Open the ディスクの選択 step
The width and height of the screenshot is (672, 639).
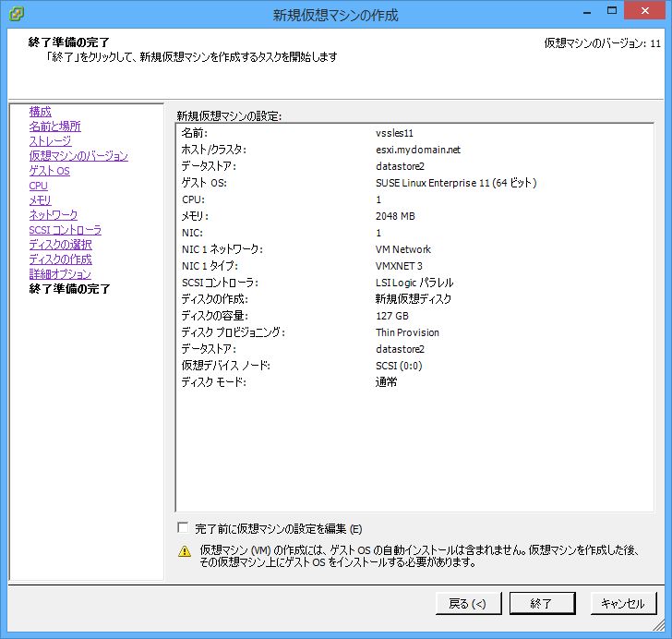(x=60, y=245)
